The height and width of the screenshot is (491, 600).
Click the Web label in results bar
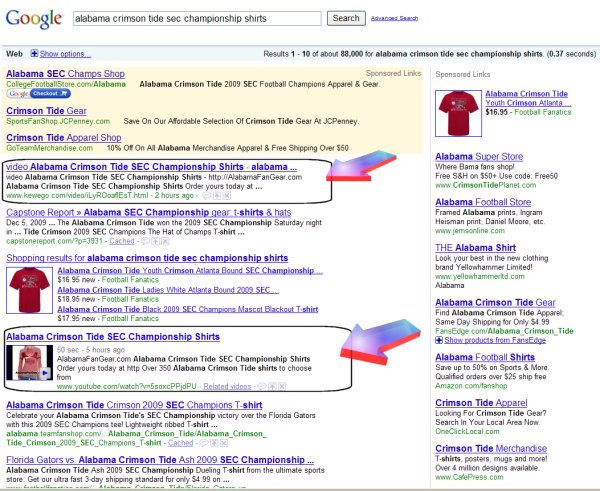15,54
